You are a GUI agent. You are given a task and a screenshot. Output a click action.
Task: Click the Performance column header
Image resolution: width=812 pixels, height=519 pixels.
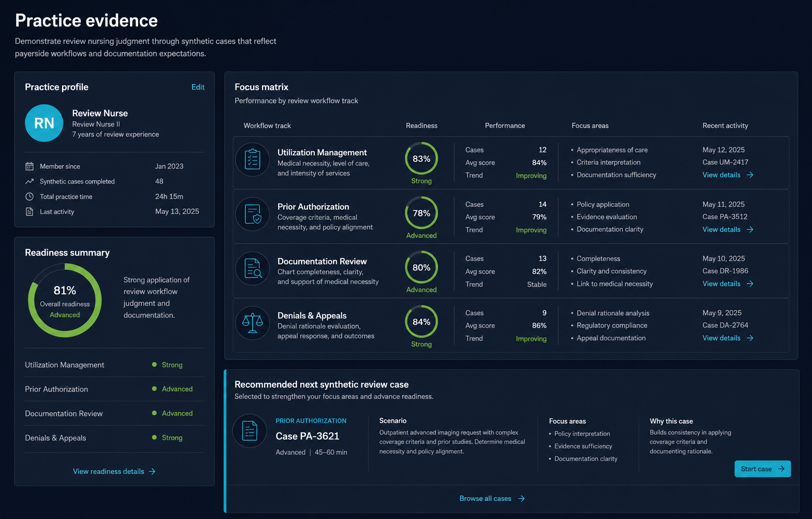tap(505, 126)
